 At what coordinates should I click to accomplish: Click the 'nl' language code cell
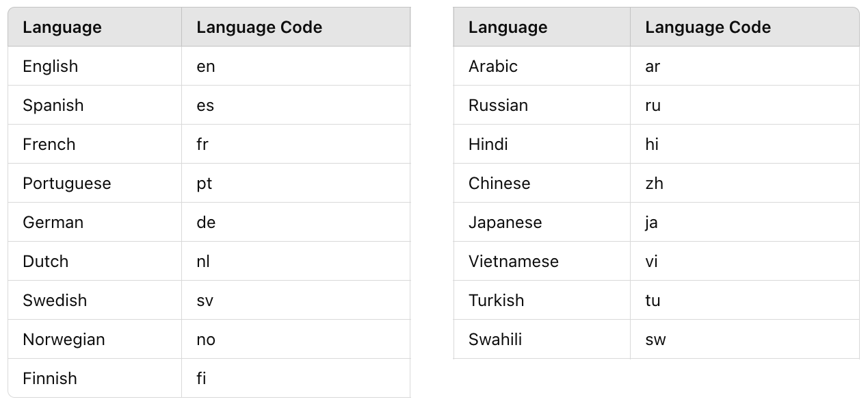pos(203,262)
